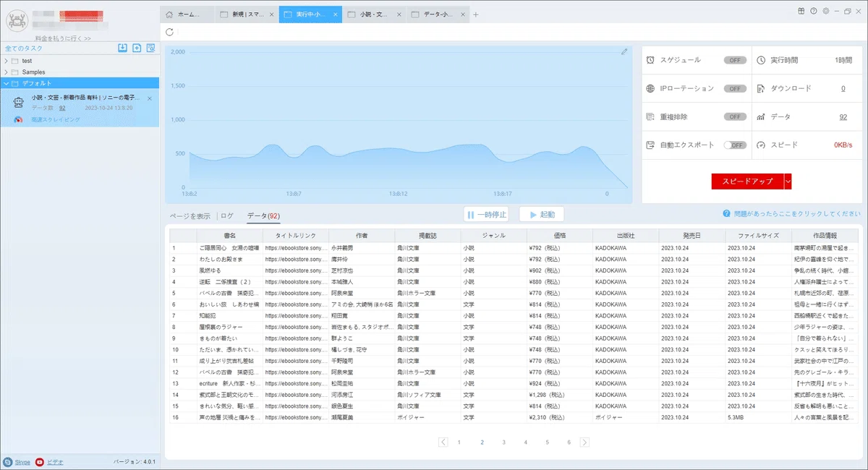Click the data count 92 beside データ
The image size is (868, 470).
[843, 116]
